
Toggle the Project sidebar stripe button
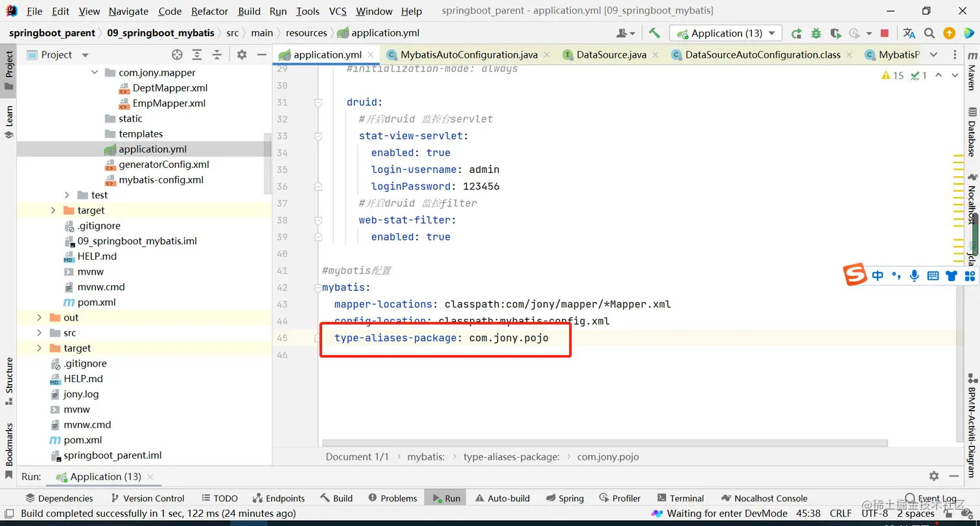(8, 71)
